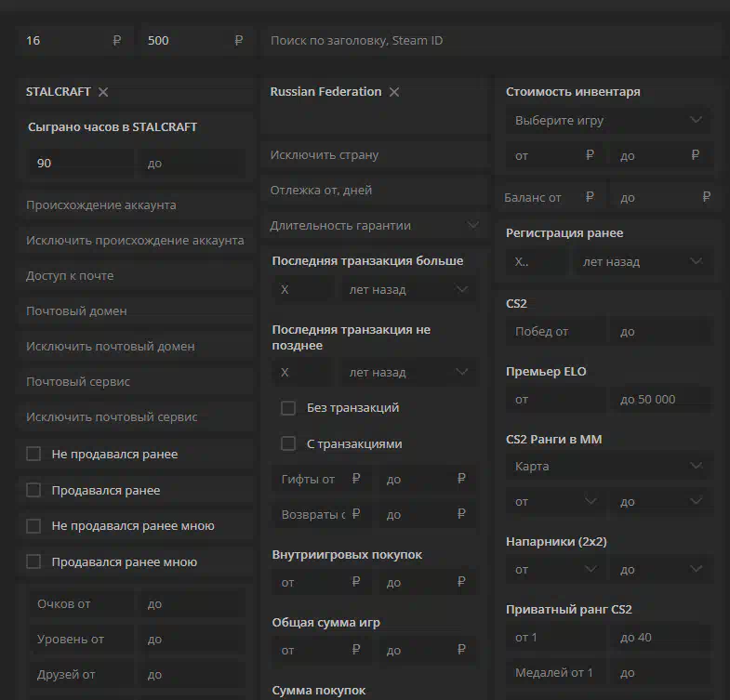Check 'Не продавался ранее мною' box
730x700 pixels.
tap(33, 526)
